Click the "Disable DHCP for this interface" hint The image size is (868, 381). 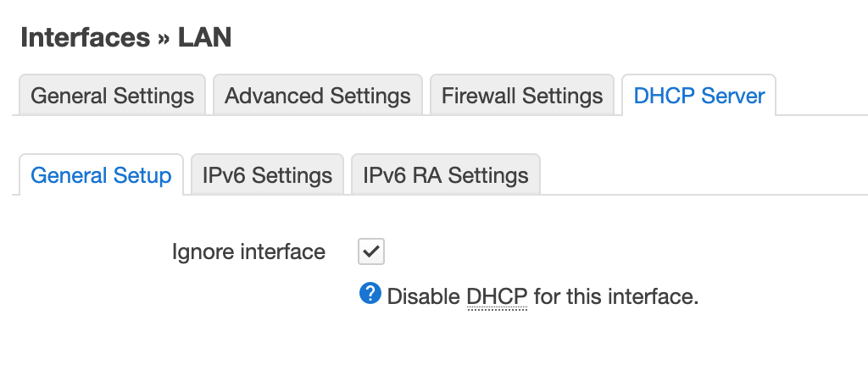point(542,297)
